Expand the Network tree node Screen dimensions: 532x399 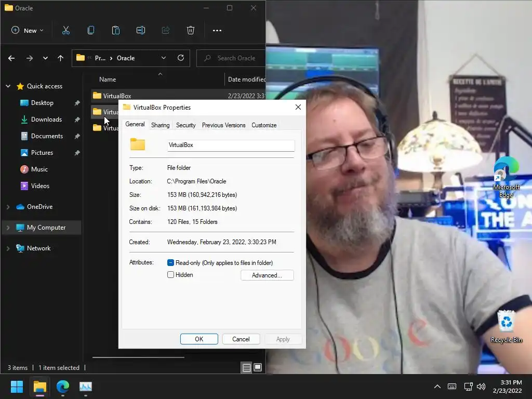[x=8, y=248]
